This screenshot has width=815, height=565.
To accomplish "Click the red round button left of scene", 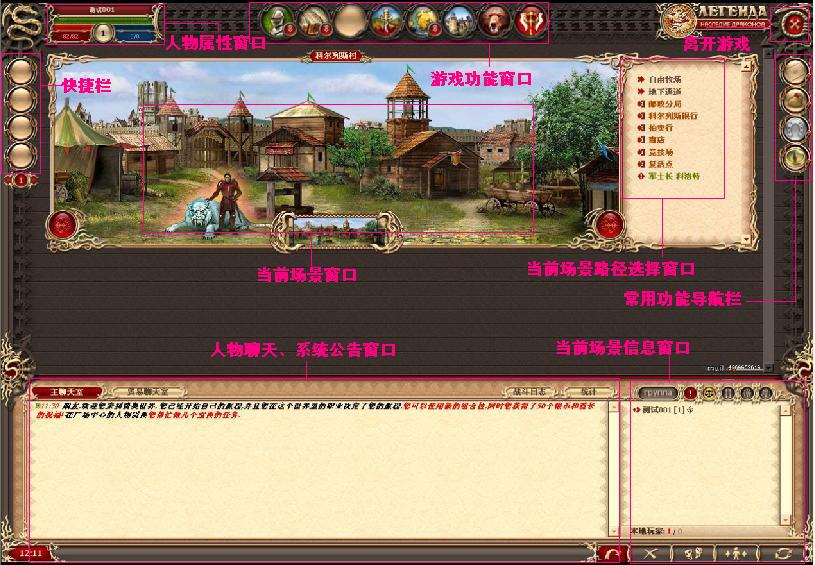I will click(63, 226).
